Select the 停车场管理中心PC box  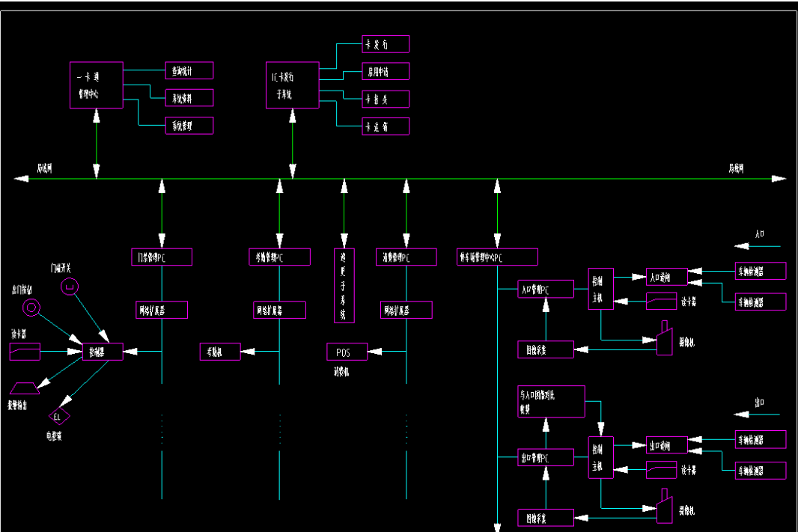click(x=497, y=257)
